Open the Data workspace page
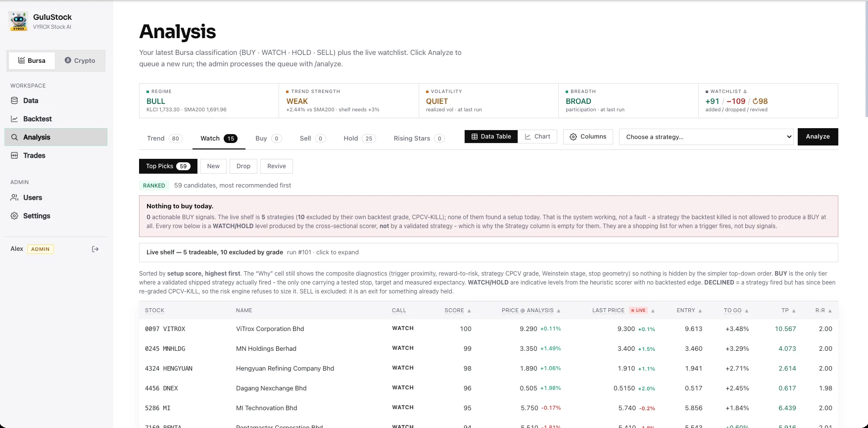 click(x=56, y=100)
